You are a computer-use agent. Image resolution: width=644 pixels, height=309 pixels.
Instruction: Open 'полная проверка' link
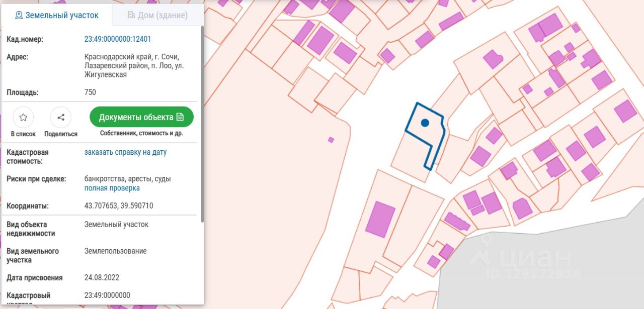(x=112, y=188)
